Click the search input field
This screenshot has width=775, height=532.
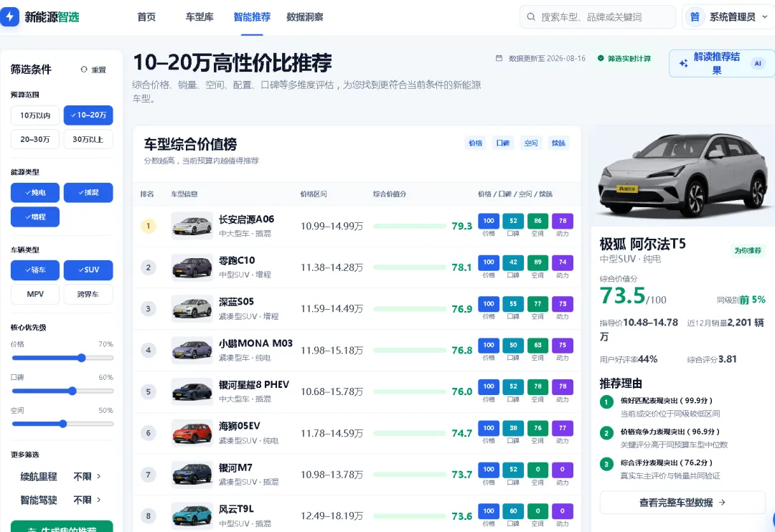(x=598, y=16)
